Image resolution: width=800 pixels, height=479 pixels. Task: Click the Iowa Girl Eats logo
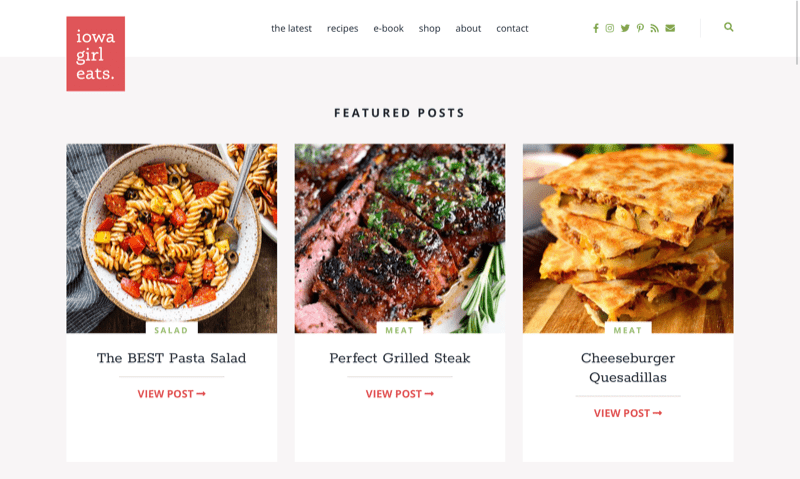[95, 54]
